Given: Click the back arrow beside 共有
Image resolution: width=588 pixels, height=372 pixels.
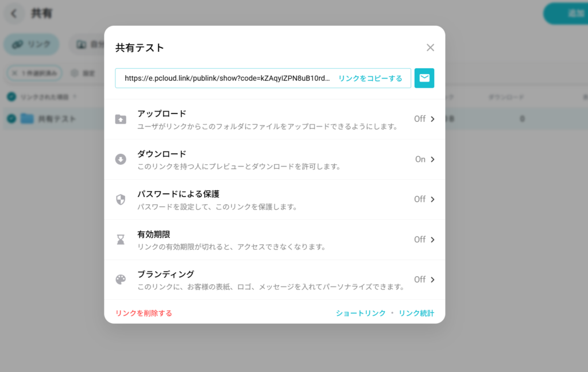Looking at the screenshot, I should click(x=14, y=14).
